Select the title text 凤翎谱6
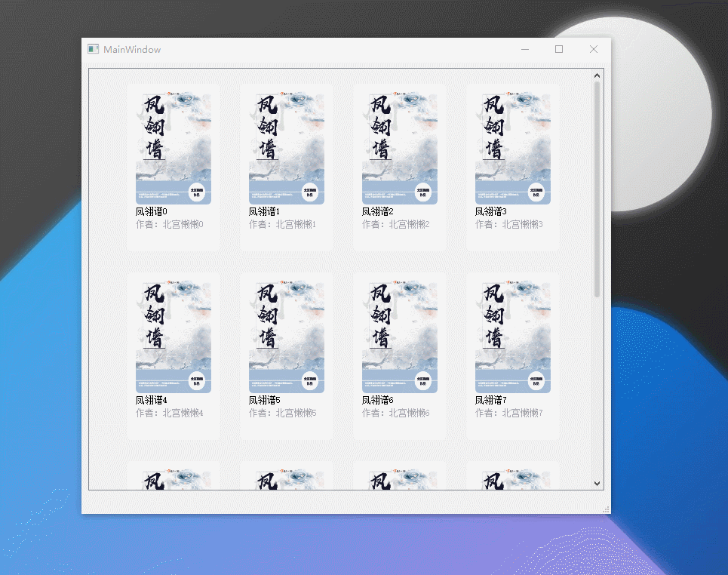The height and width of the screenshot is (575, 728). click(378, 401)
